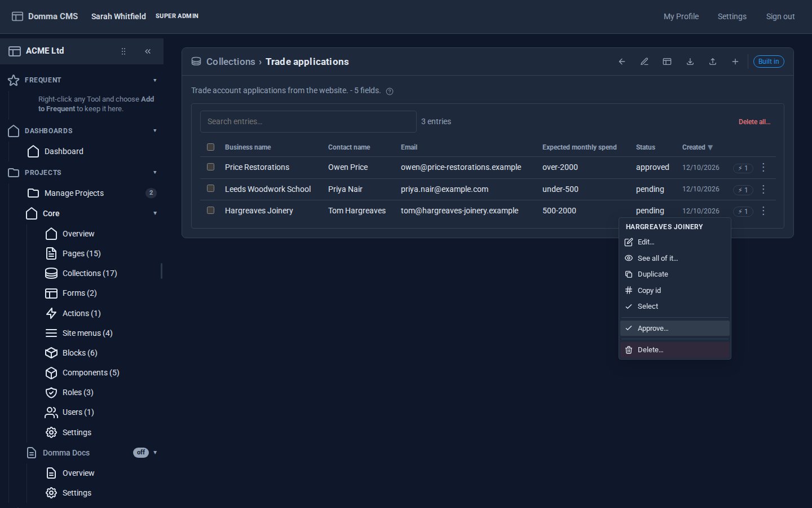This screenshot has width=812, height=508.
Task: Click Sign out in the top bar
Action: click(x=780, y=16)
